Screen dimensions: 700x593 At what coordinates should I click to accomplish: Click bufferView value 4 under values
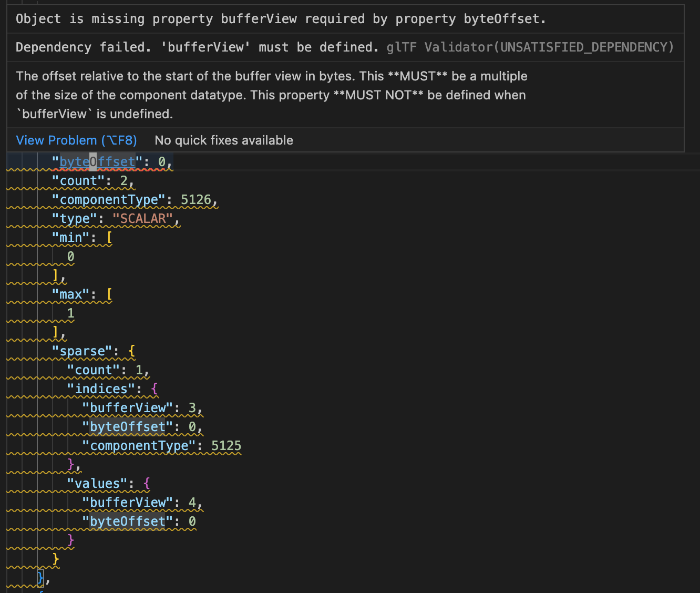click(x=193, y=502)
